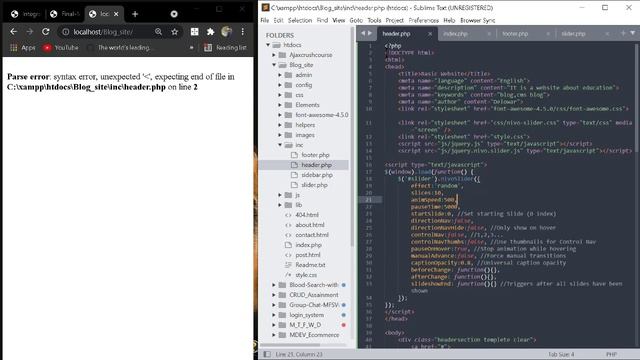Open tab list dropdown arrow
The width and height of the screenshot is (640, 360).
(x=632, y=33)
